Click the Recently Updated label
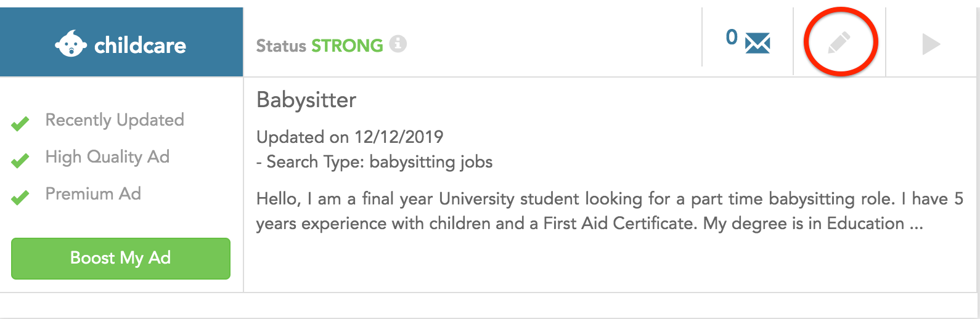The width and height of the screenshot is (980, 319). 115,120
